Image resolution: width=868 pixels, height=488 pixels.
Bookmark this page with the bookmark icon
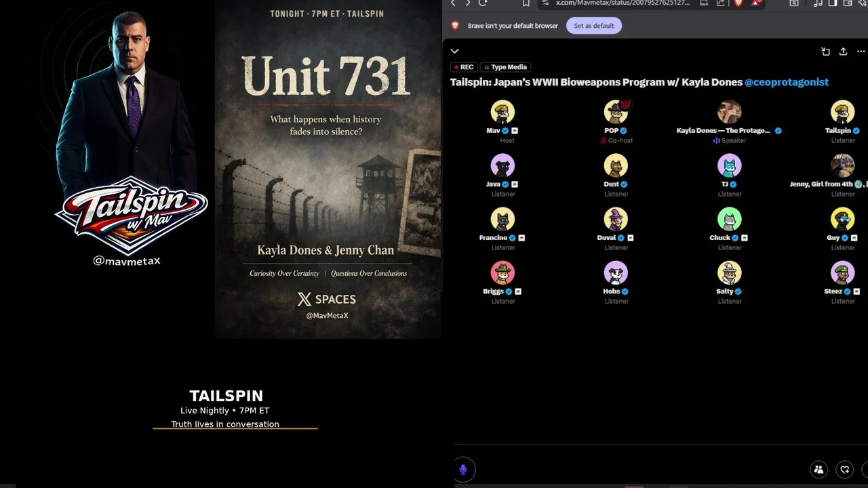pos(526,3)
